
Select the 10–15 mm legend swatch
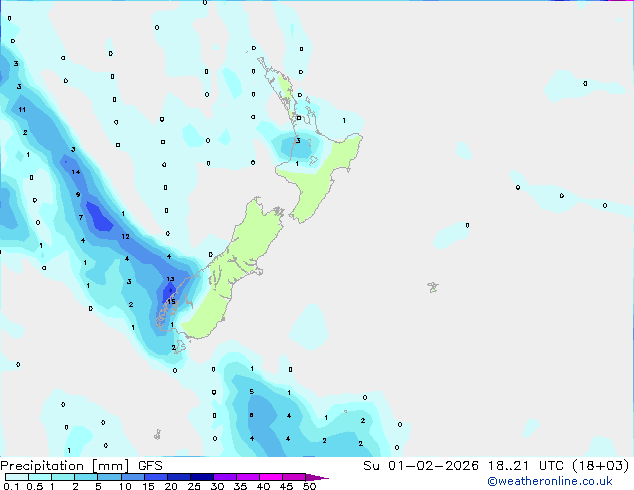(x=133, y=477)
